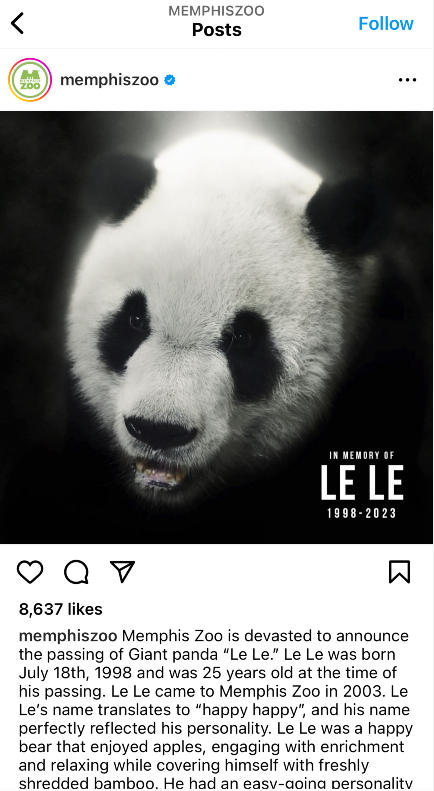Tap the panda's black nose in photo

pyautogui.click(x=160, y=432)
